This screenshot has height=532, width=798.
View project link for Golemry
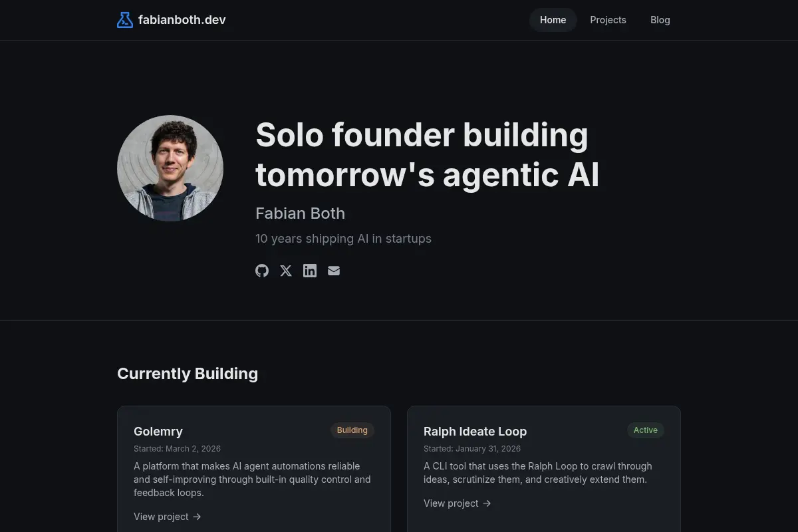pos(168,517)
